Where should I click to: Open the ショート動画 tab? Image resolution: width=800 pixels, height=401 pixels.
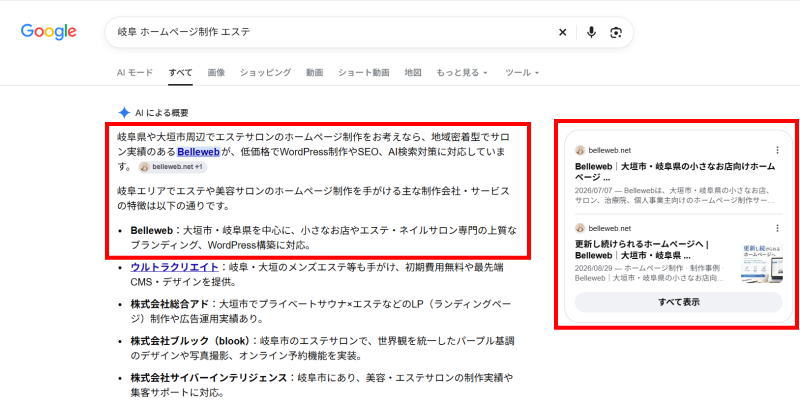pos(363,72)
